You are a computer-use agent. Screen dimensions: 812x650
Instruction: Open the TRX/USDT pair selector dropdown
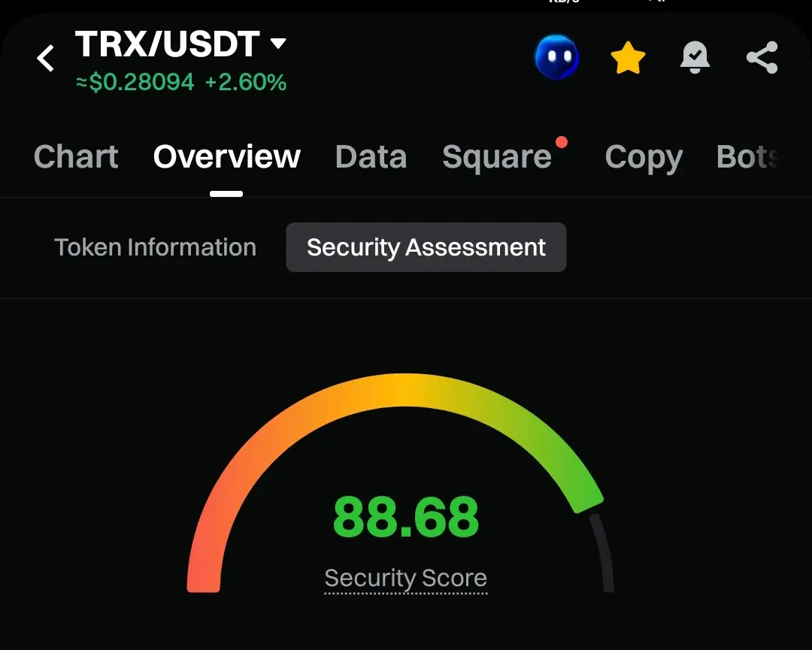tap(180, 44)
